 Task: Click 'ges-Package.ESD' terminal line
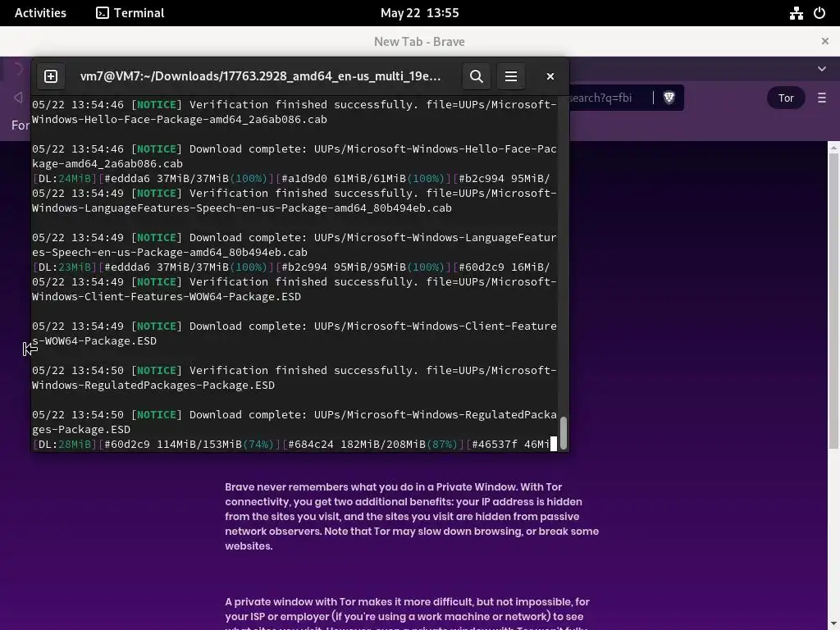click(81, 430)
